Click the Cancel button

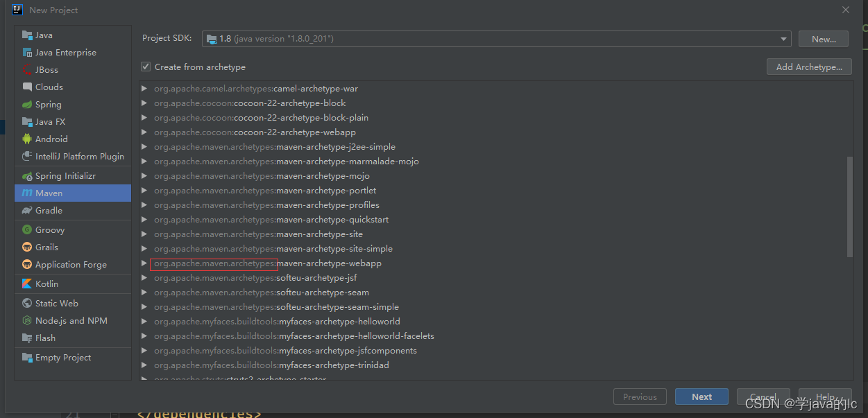pos(763,397)
